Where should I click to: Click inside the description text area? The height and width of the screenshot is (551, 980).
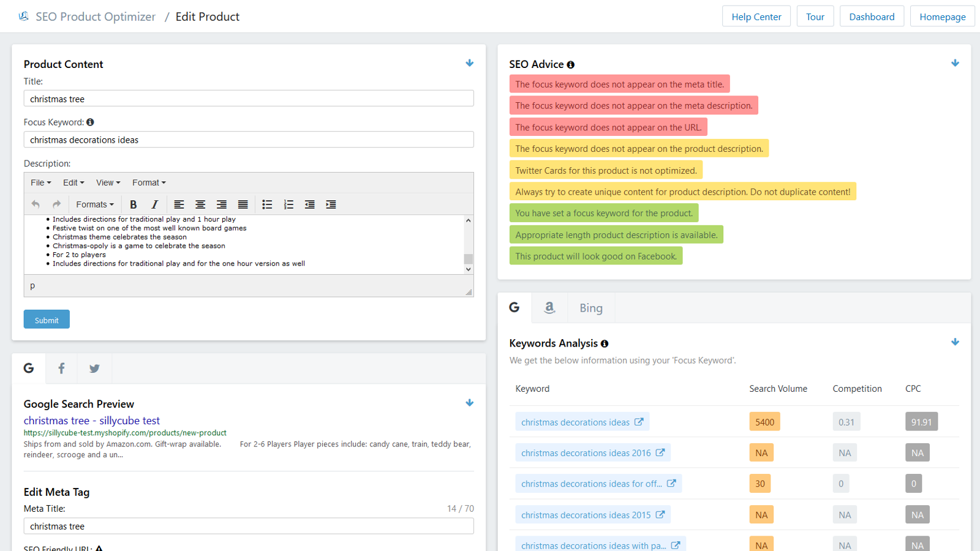[x=244, y=244]
